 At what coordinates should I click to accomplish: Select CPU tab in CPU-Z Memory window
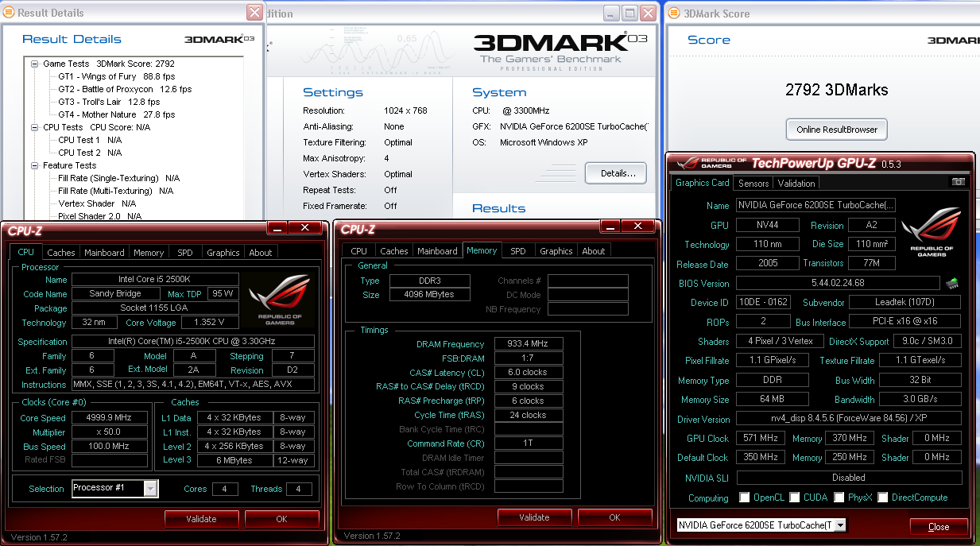coord(359,251)
